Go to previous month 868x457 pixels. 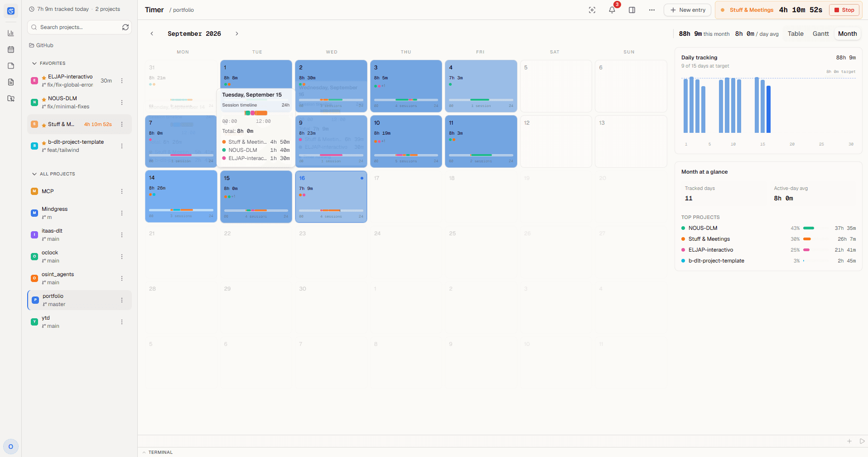[152, 34]
